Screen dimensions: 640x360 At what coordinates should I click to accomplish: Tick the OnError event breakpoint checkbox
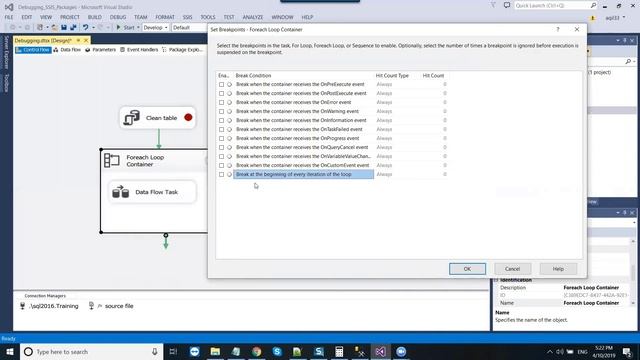click(221, 102)
